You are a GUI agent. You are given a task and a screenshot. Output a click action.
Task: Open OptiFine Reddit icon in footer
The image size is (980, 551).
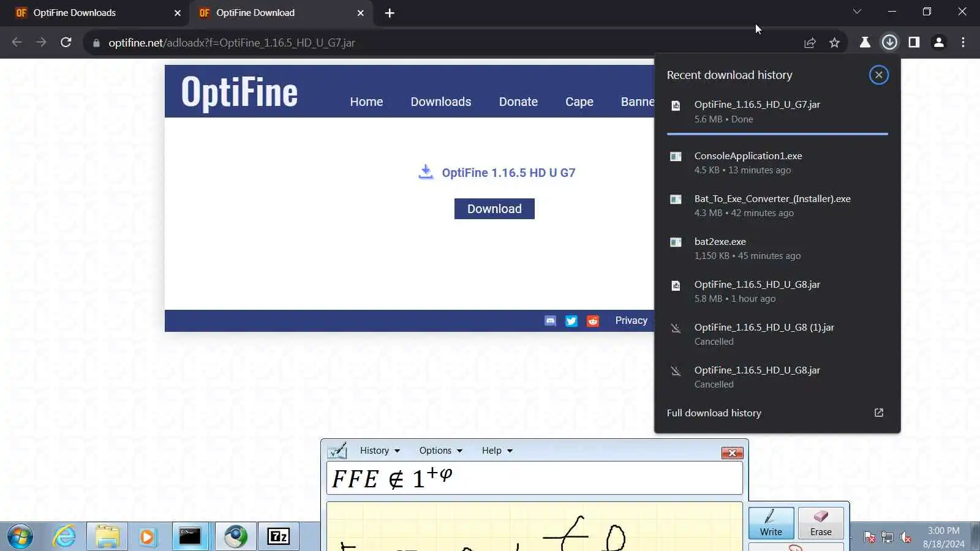coord(593,321)
